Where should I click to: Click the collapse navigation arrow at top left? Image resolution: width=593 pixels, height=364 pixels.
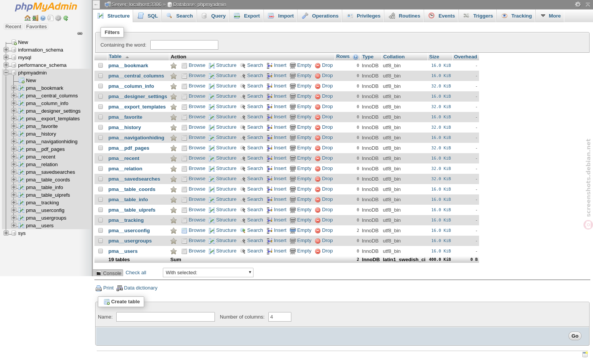96,5
